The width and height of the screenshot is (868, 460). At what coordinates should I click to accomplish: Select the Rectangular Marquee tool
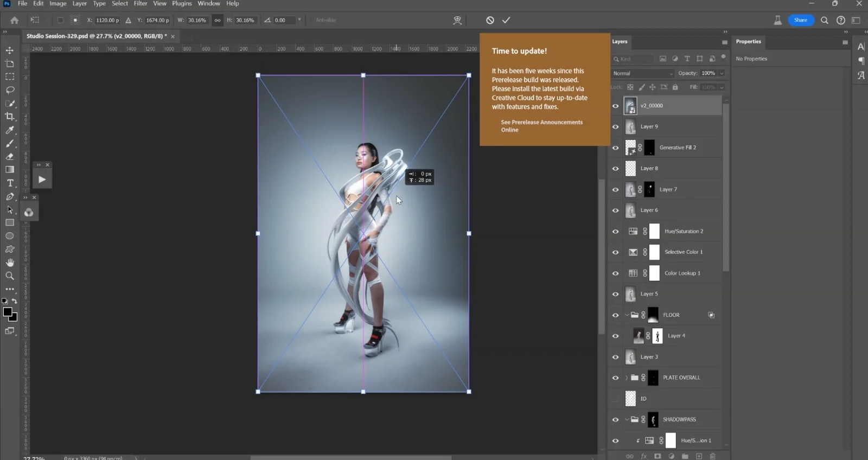pos(10,76)
